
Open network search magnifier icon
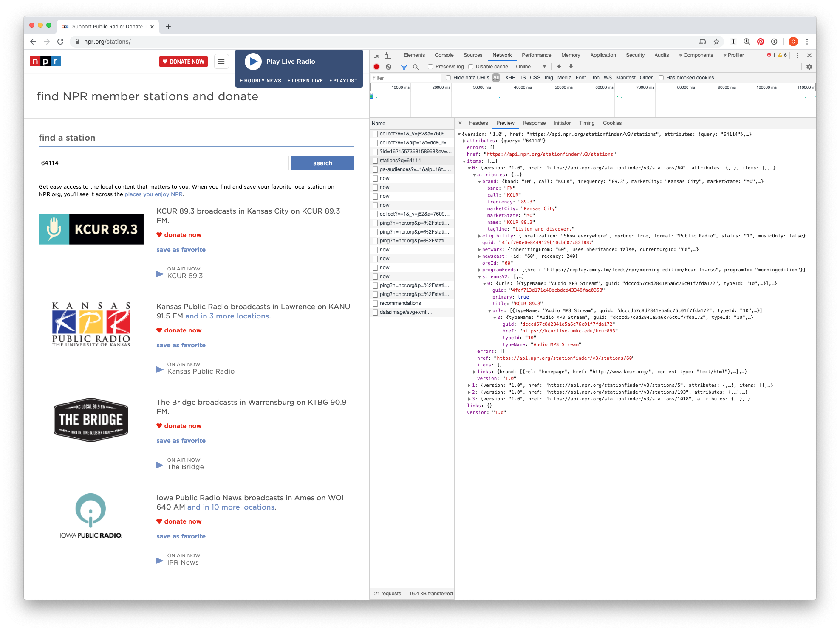416,67
